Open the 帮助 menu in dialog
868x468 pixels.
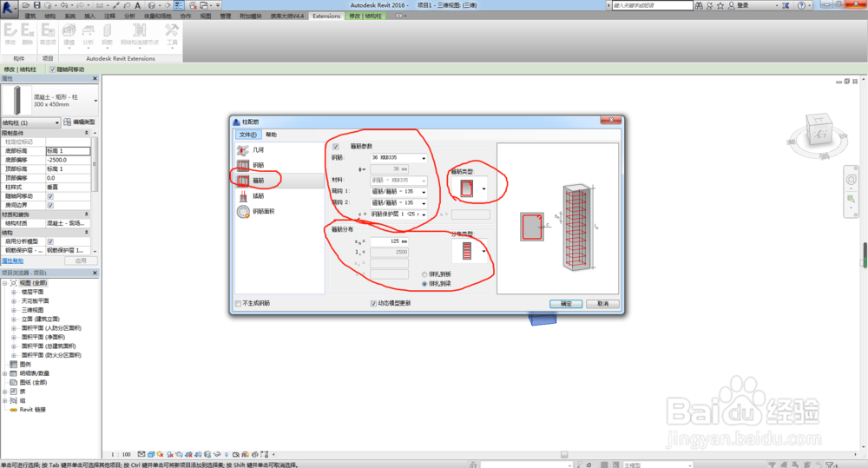pos(271,135)
